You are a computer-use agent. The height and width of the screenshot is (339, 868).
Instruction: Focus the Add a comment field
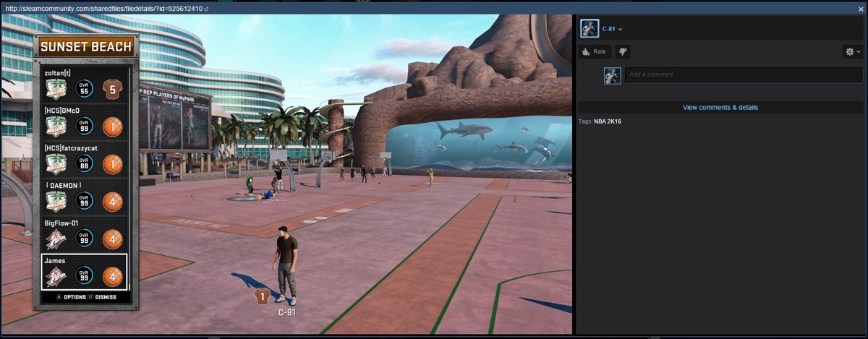point(743,74)
